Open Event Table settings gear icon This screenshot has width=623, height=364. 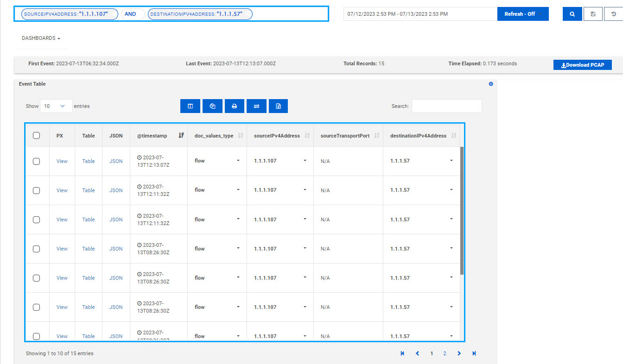click(491, 84)
